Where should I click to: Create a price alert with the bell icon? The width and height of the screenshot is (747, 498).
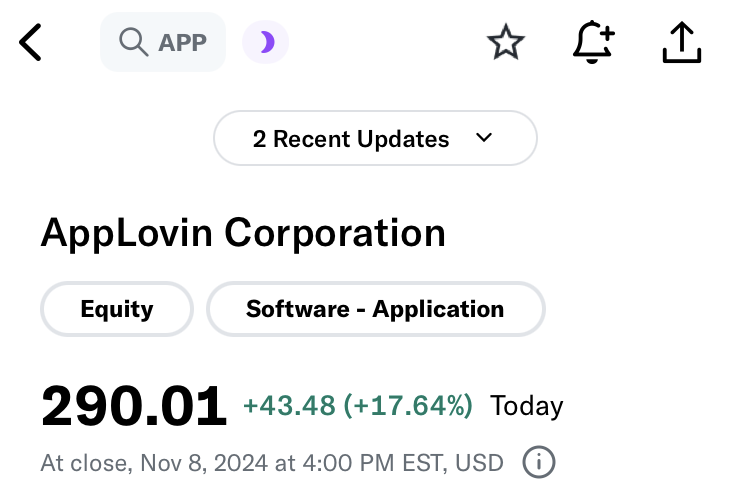[x=594, y=42]
